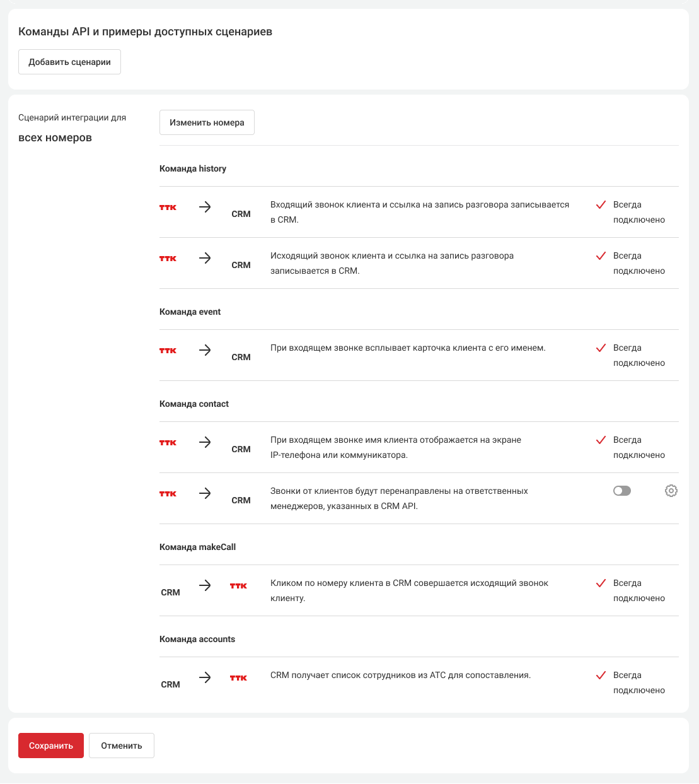
Task: Click the TTK logo in outgoing call history row
Action: pos(168,259)
